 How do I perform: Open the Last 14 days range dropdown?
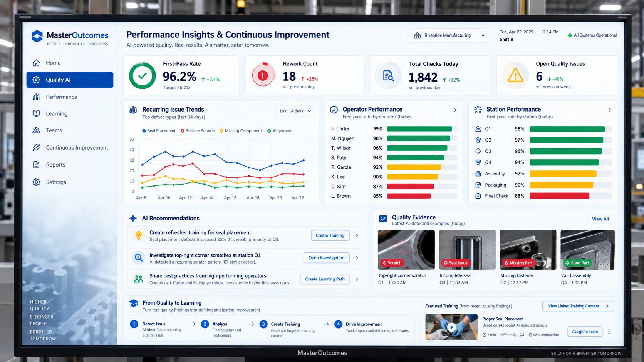click(295, 111)
